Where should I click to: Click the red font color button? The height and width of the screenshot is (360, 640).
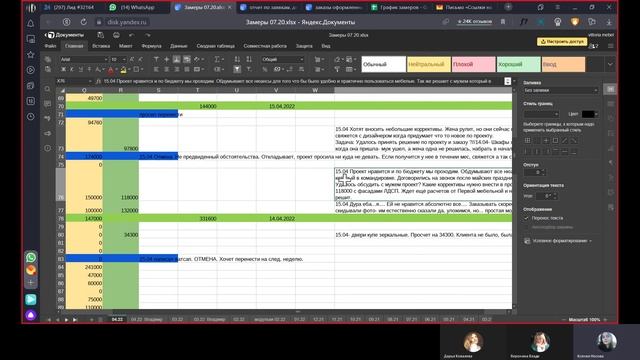tap(111, 70)
